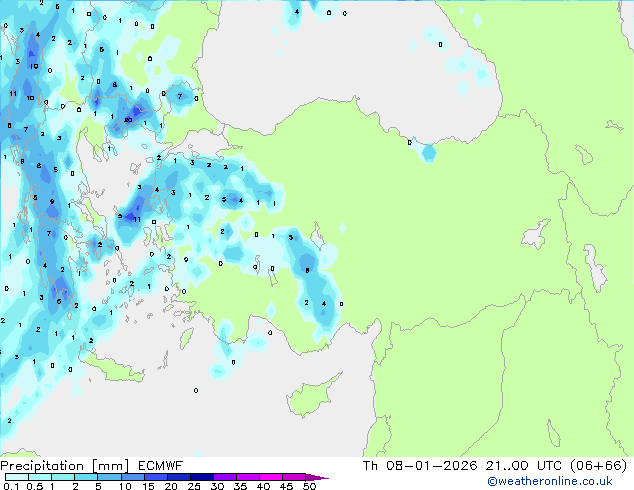The height and width of the screenshot is (490, 634).
Task: Pick the 35–40 mm violet legend swatch
Action: point(247,477)
